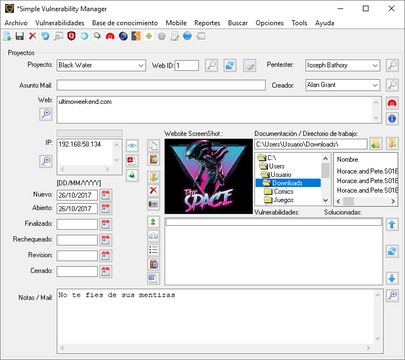Viewport: 405px width, 360px height.
Task: Click the red shield toolbar icon
Action: click(71, 36)
